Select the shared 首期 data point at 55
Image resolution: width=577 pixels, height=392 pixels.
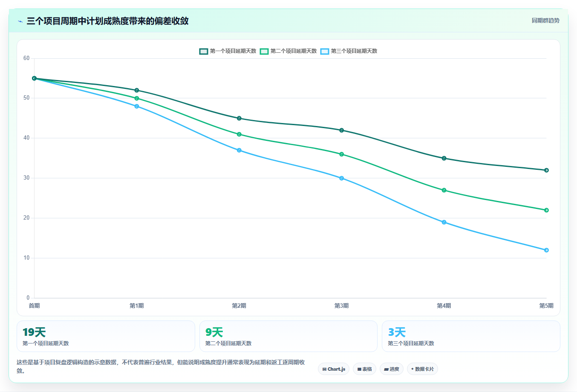point(34,78)
